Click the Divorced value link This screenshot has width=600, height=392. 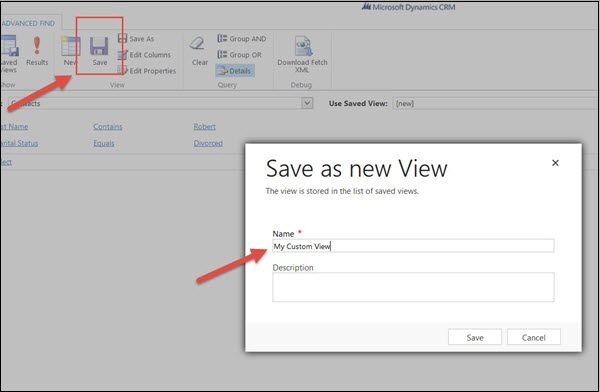pyautogui.click(x=208, y=143)
